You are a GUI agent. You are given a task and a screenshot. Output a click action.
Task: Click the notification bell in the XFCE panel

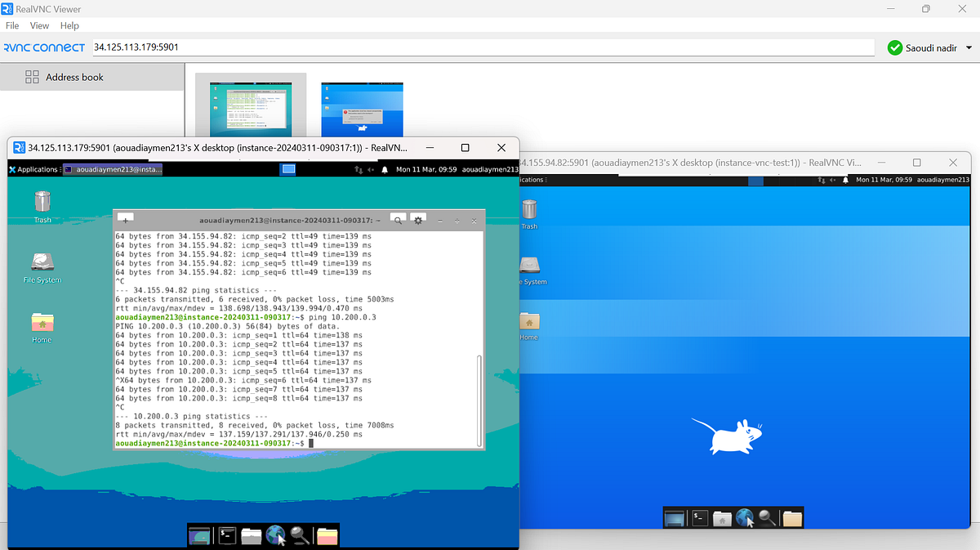coord(384,169)
